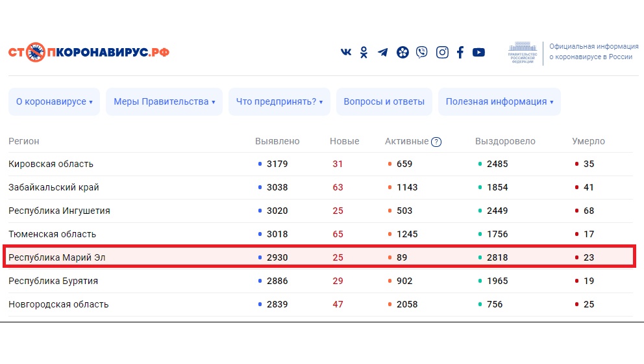Click the Facebook icon

(x=460, y=53)
